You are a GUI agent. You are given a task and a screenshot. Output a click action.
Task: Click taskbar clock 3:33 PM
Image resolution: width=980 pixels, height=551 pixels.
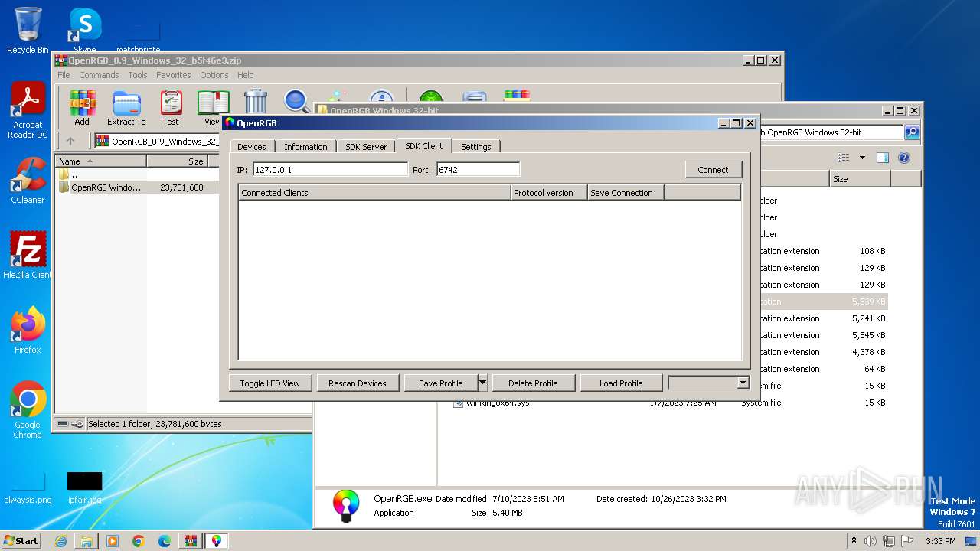pos(940,541)
